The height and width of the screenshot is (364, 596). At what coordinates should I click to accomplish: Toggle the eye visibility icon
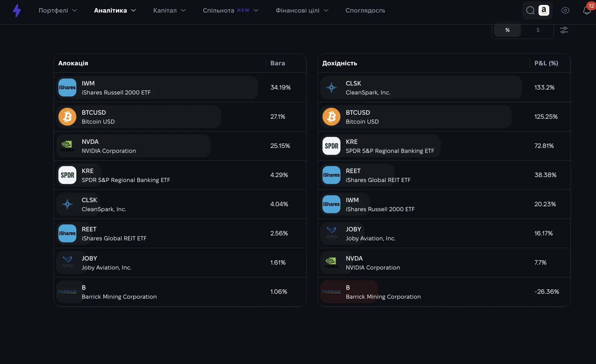(x=565, y=10)
